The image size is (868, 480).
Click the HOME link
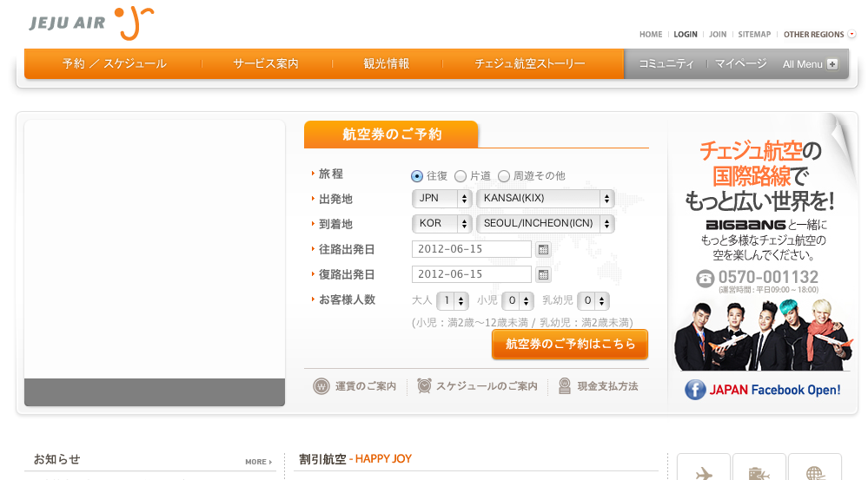[651, 35]
